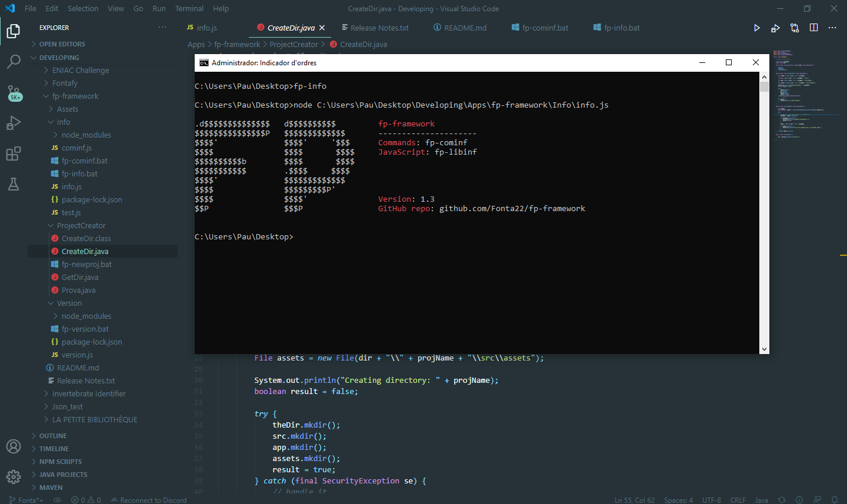Open the Accounts icon in activity bar
The width and height of the screenshot is (847, 504).
click(x=14, y=446)
